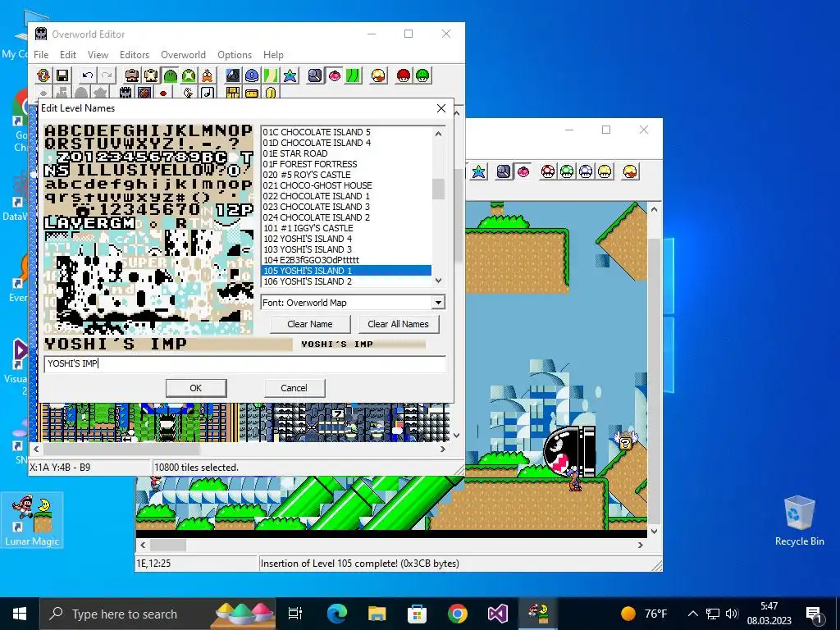Click the reload arrows icon in Overworld Editor toolbar

tap(44, 75)
